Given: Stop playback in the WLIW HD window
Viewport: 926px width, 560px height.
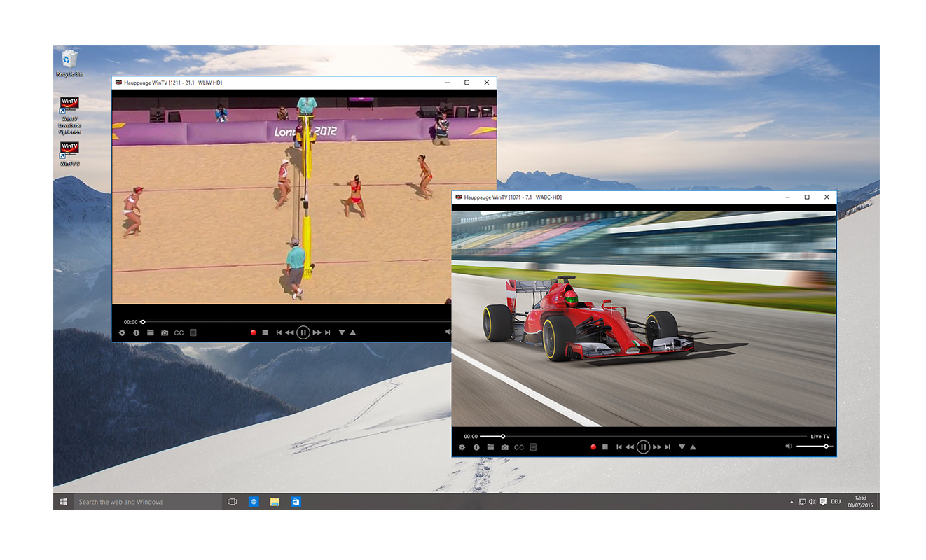Looking at the screenshot, I should click(265, 333).
